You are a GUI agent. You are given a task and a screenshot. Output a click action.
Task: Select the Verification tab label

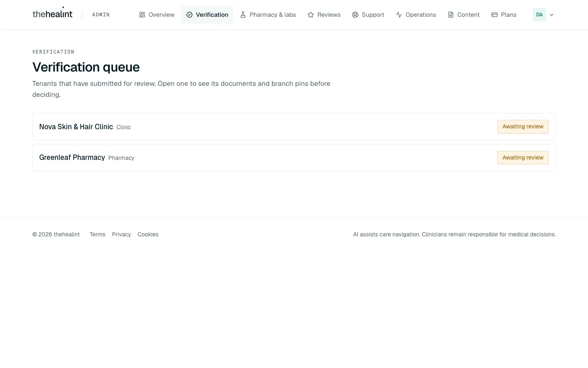[212, 15]
